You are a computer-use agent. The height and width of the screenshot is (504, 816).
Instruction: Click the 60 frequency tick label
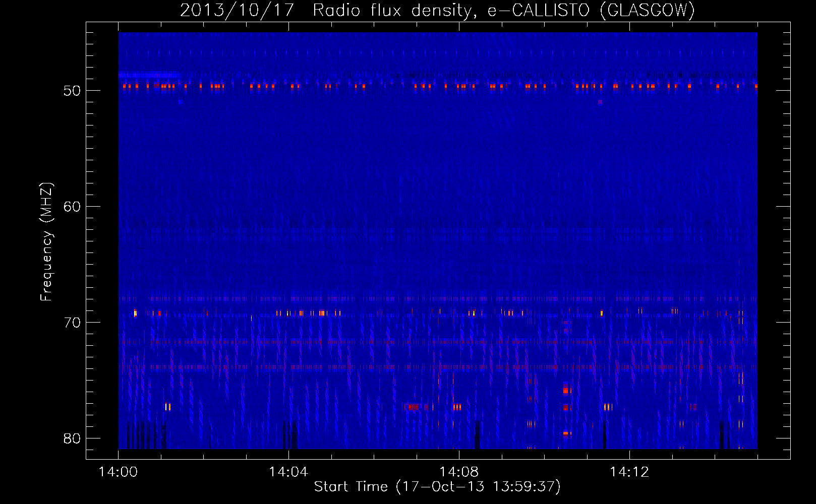click(x=72, y=207)
